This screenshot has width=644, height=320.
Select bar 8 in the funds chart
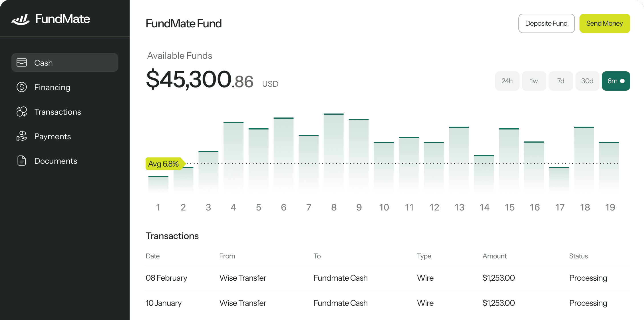coord(334,153)
